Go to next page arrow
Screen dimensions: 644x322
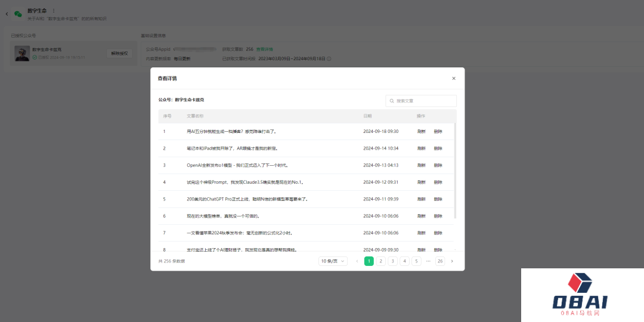(x=451, y=261)
